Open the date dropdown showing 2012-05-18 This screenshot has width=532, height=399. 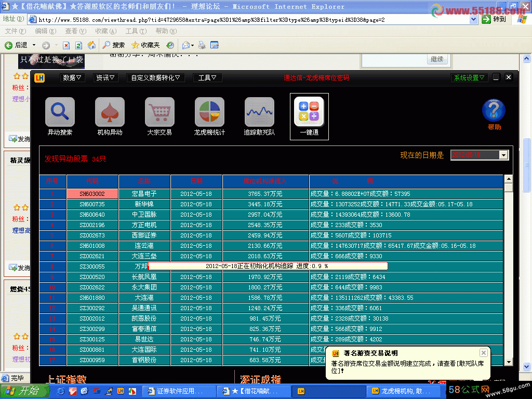[x=503, y=155]
